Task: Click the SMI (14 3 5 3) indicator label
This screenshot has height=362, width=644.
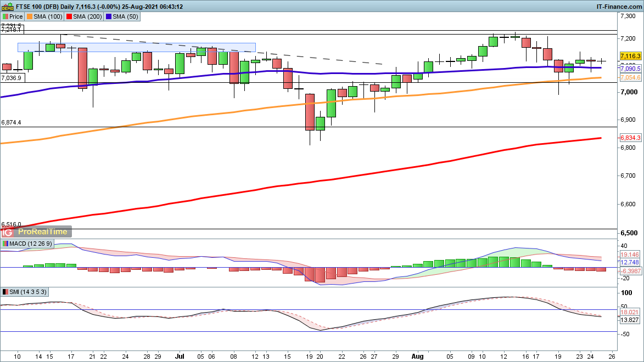Action: click(x=24, y=291)
